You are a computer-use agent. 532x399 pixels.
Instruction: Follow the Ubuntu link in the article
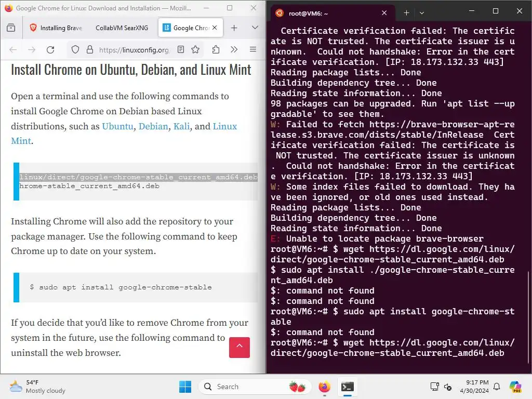pos(117,126)
